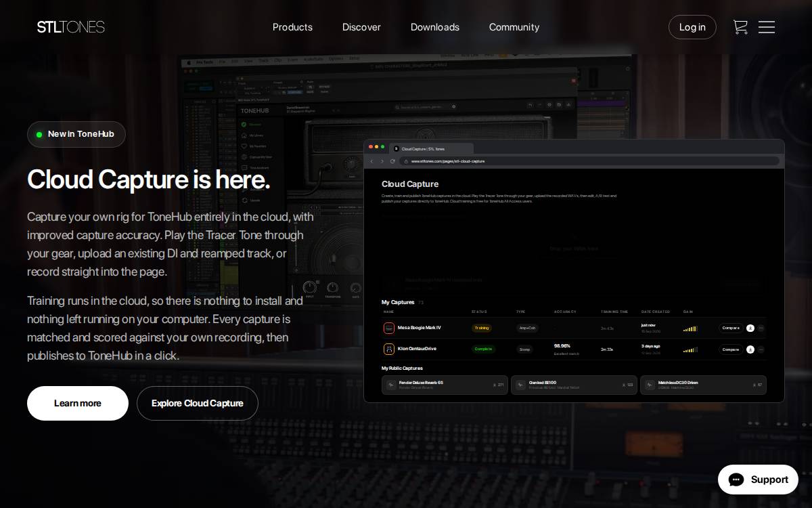Image resolution: width=812 pixels, height=508 pixels.
Task: Click the 'Cloud Capture is here.' heading
Action: [149, 179]
